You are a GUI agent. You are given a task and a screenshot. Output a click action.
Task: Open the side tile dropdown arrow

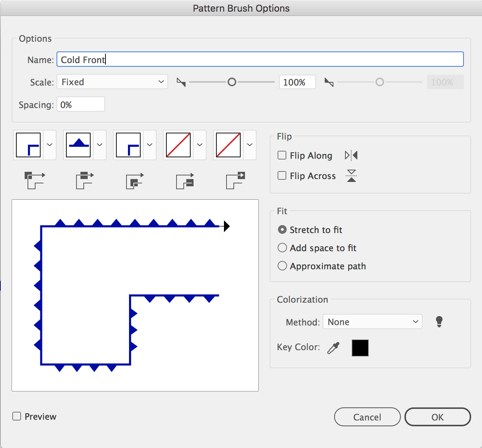coord(100,145)
